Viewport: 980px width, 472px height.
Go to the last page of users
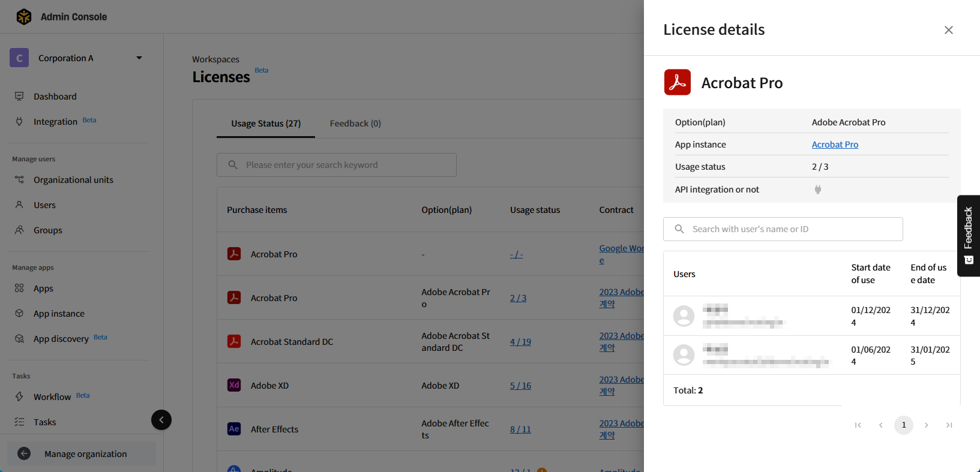pyautogui.click(x=949, y=425)
